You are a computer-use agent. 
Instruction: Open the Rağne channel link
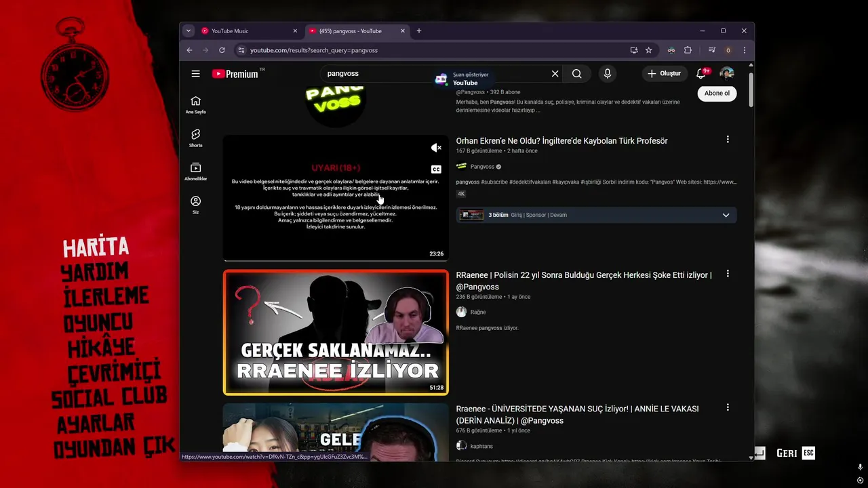pyautogui.click(x=478, y=312)
